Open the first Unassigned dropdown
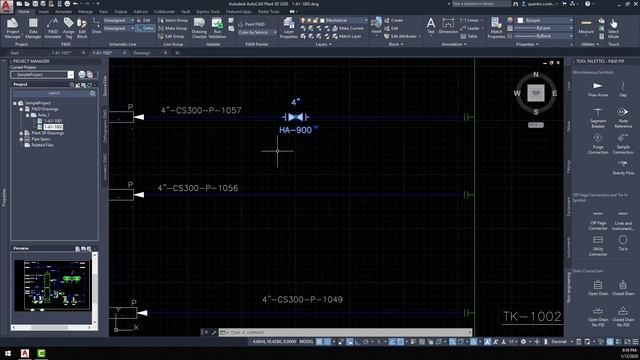The width and height of the screenshot is (640, 360). pyautogui.click(x=119, y=20)
